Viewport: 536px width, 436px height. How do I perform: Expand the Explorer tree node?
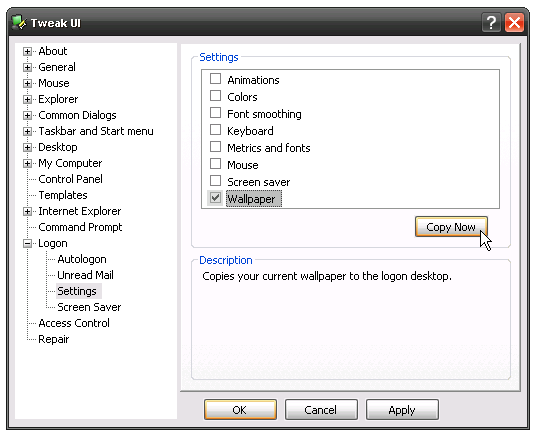click(27, 100)
